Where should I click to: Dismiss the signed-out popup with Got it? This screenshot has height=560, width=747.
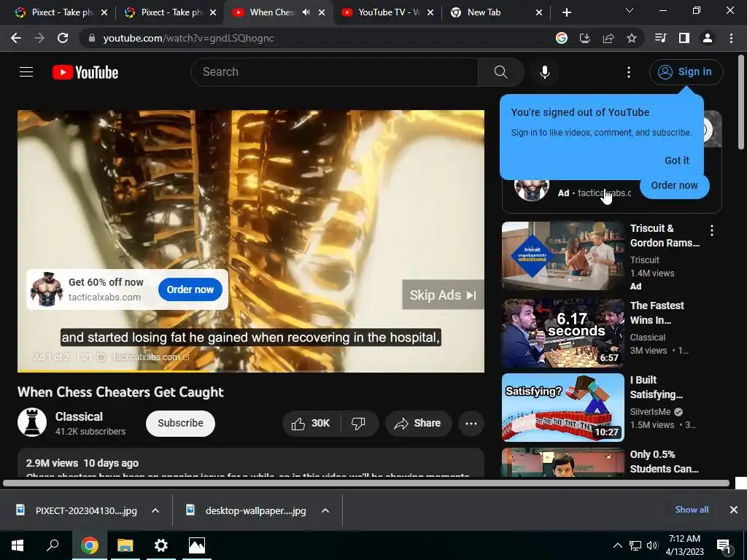[676, 160]
